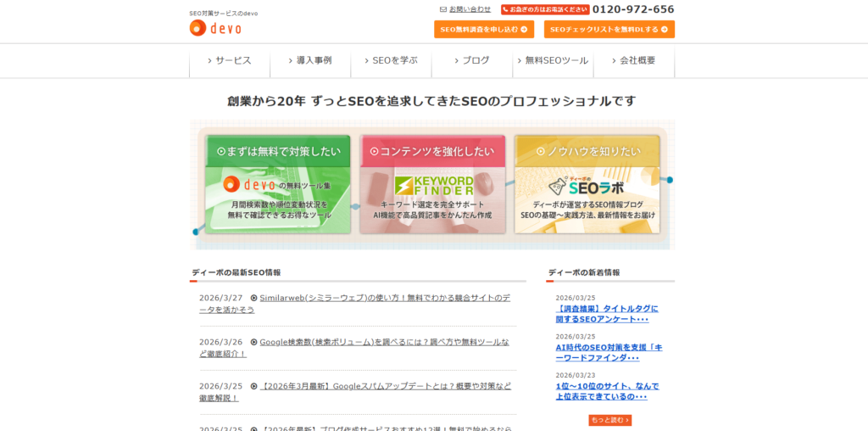
Task: Open the 導入事例 menu item
Action: click(x=310, y=60)
